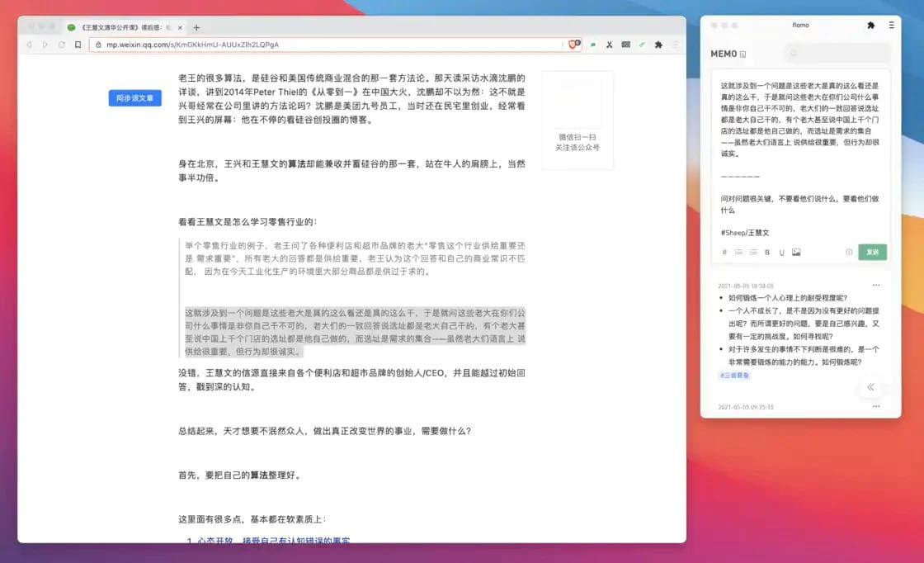Collapse panel with the double-chevron button
924x563 pixels.
[870, 387]
